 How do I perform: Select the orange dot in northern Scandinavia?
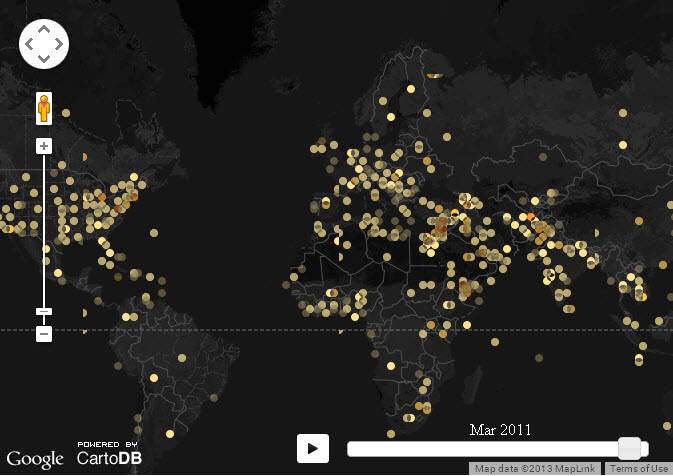click(434, 74)
